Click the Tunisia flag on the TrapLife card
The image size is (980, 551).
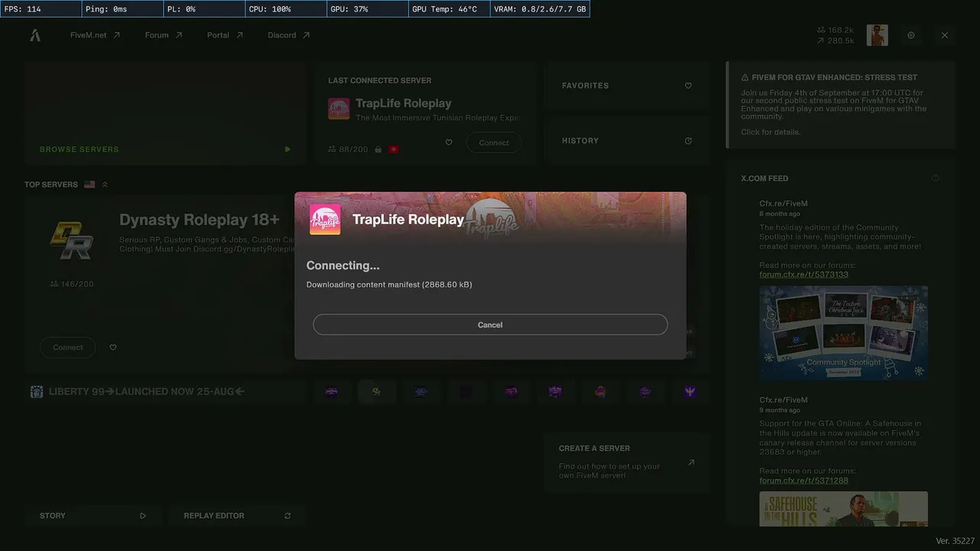click(x=394, y=149)
